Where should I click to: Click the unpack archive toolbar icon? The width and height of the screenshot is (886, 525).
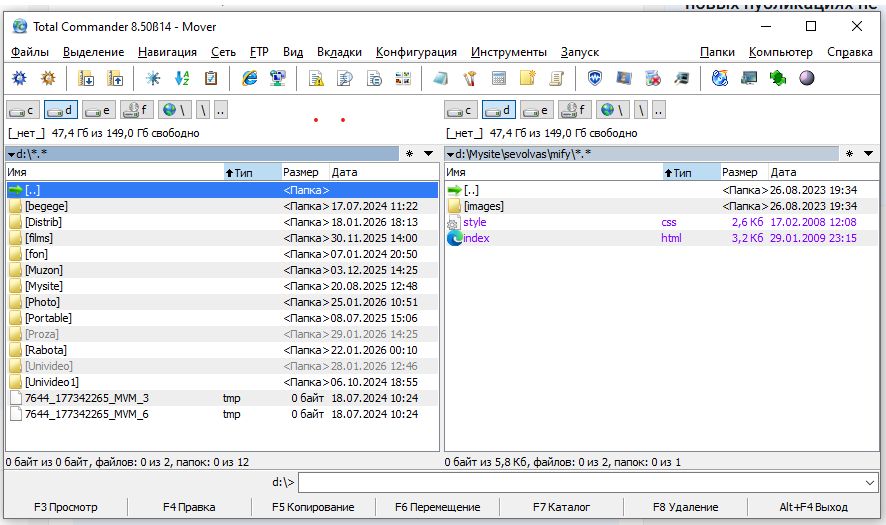pyautogui.click(x=116, y=78)
